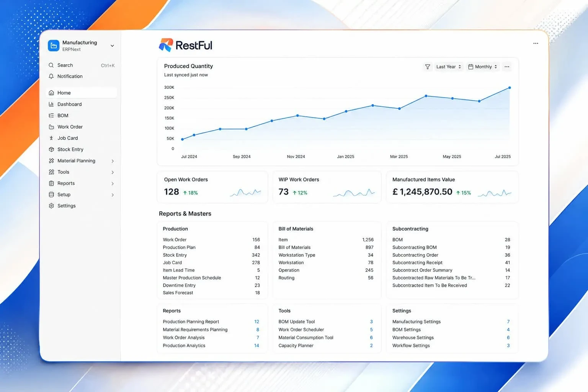The image size is (588, 392).
Task: Click the Work Order icon in sidebar
Action: coord(51,127)
